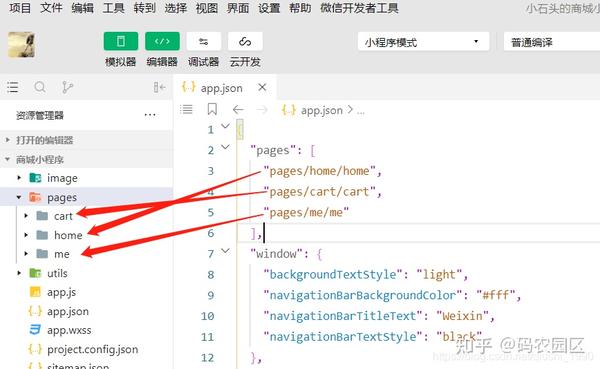This screenshot has width=600, height=369.
Task: Click the explorer more options ellipsis
Action: (150, 115)
